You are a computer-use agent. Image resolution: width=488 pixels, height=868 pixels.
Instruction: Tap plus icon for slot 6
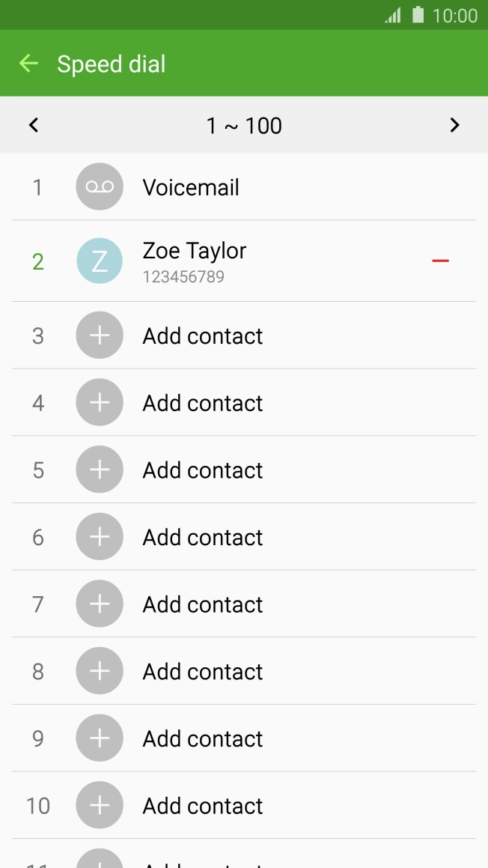[x=99, y=537]
